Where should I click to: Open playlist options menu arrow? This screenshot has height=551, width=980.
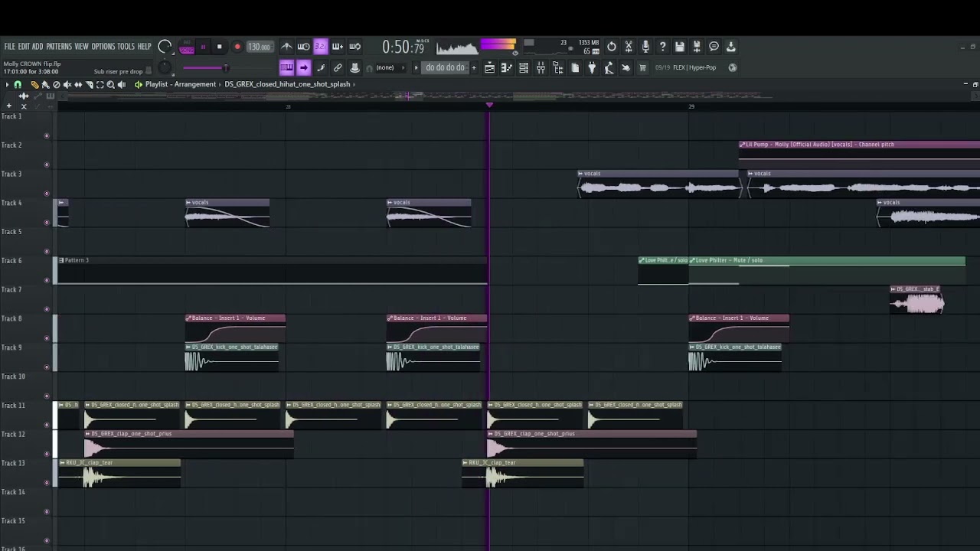tap(7, 84)
